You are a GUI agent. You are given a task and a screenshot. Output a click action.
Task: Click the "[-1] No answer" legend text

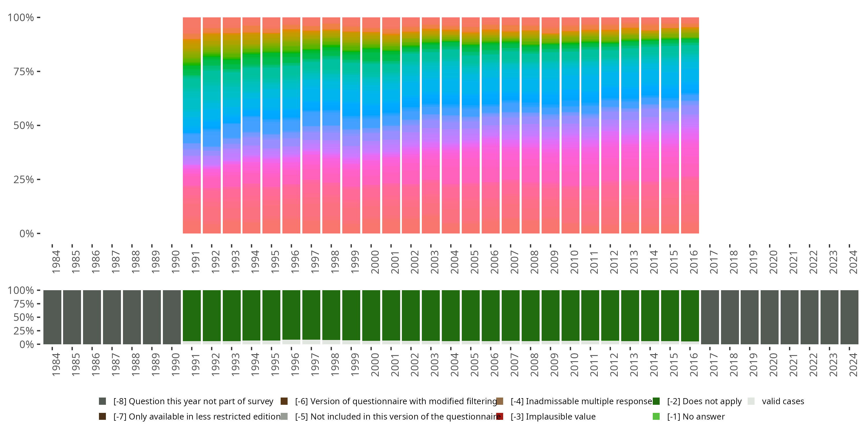[x=696, y=416]
